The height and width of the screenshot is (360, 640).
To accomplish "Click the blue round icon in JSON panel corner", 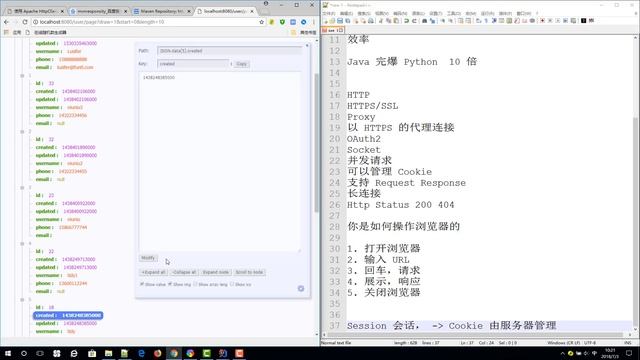I will (301, 289).
